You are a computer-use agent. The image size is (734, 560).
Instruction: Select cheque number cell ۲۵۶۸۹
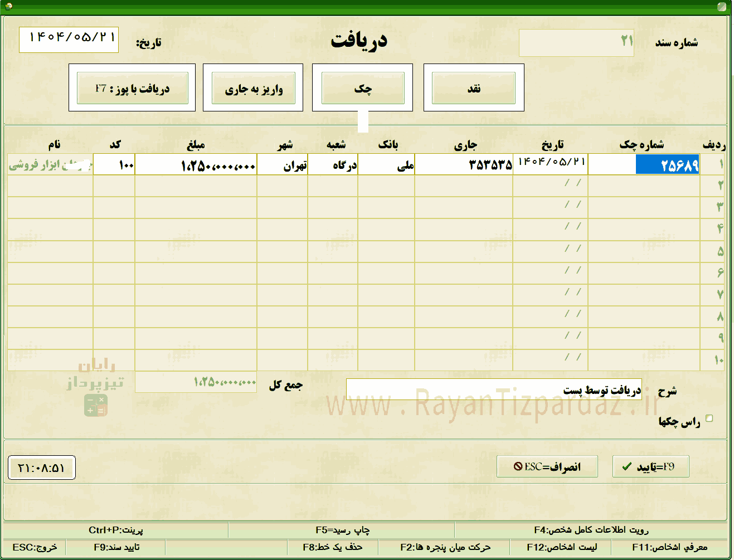pyautogui.click(x=644, y=164)
